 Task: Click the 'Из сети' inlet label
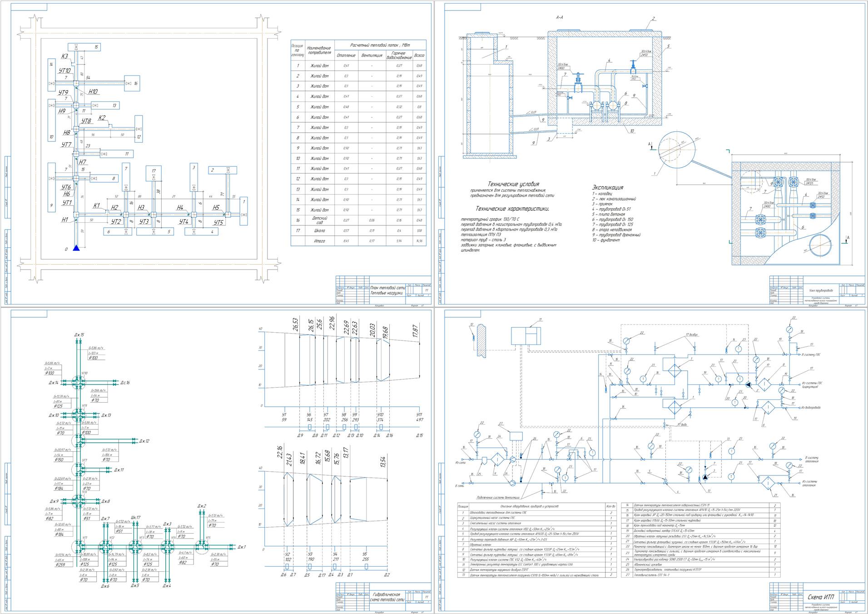pos(461,463)
